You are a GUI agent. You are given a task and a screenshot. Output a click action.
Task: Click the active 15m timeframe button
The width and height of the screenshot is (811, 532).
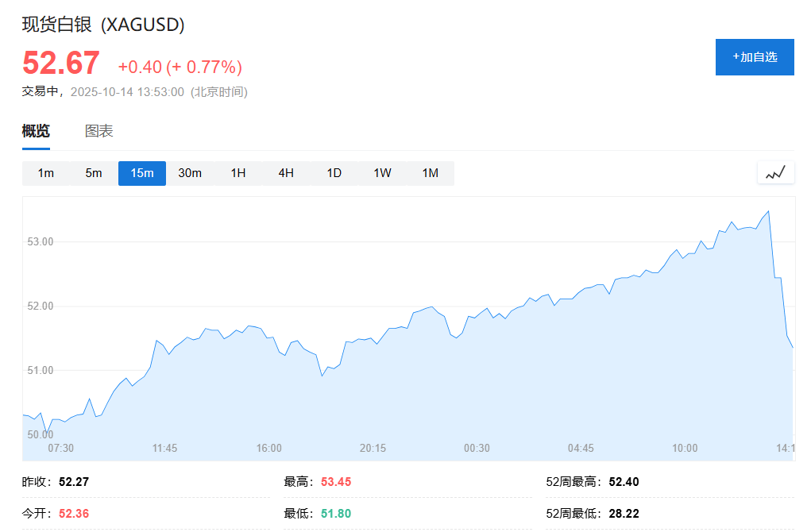[142, 173]
